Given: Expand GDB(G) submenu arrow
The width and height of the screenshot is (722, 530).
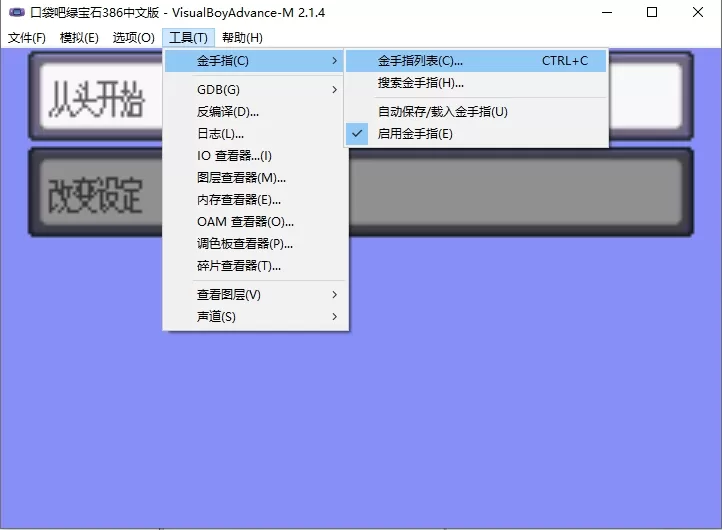Looking at the screenshot, I should click(335, 90).
